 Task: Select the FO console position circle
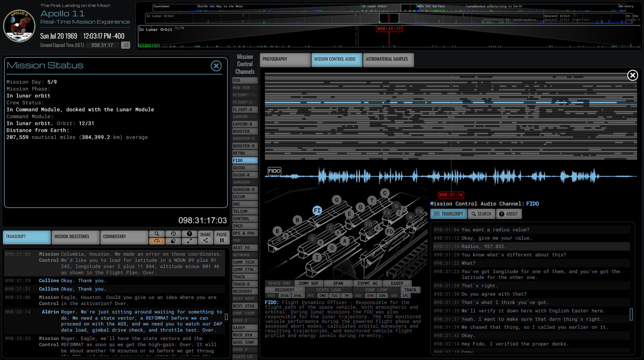[390, 231]
